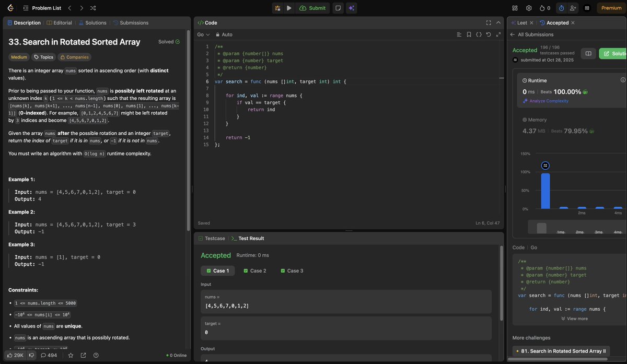Open the notes sticky icon
The height and width of the screenshot is (364, 627).
tap(338, 8)
